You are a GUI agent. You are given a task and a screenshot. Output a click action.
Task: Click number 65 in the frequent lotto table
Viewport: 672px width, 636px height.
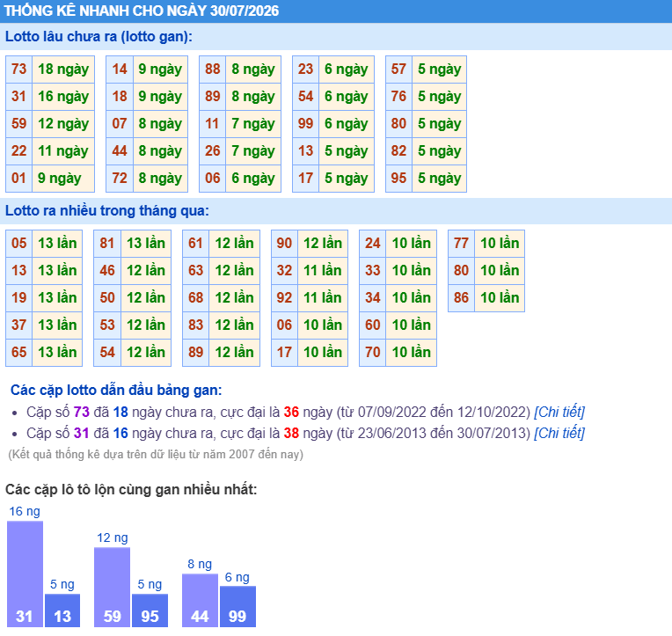pyautogui.click(x=18, y=352)
